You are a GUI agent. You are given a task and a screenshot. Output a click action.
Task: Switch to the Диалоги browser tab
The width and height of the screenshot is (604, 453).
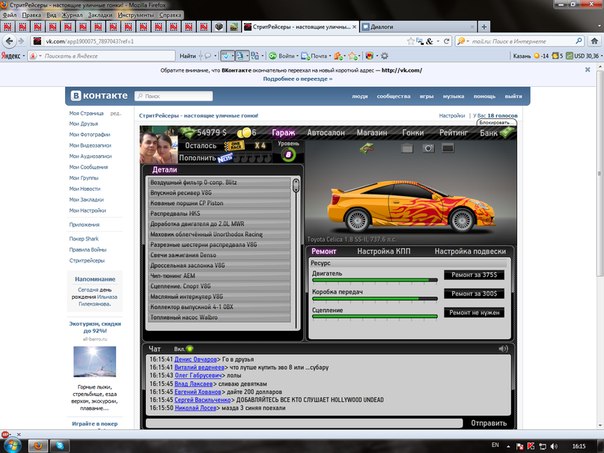(x=418, y=27)
